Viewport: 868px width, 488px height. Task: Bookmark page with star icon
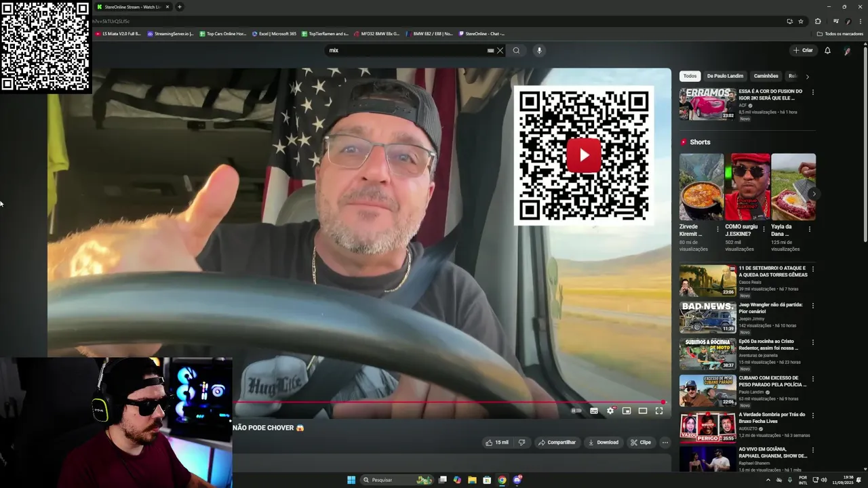(801, 21)
